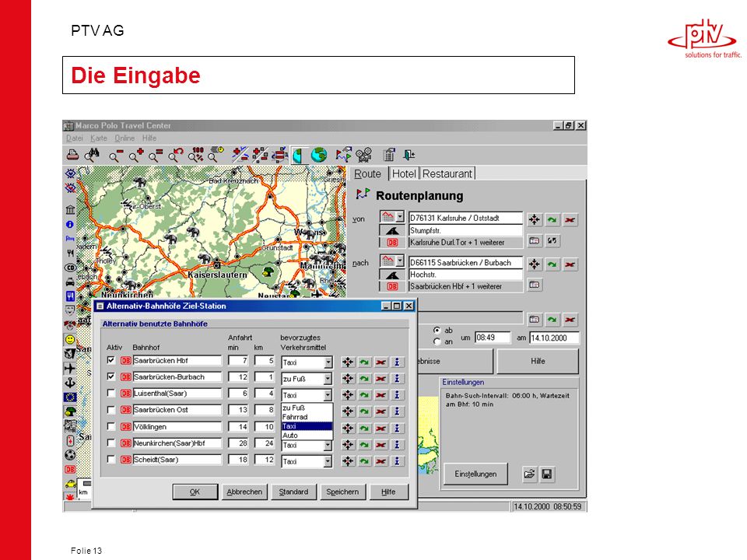
Task: Click Hilfe button in the station dialog
Action: pos(388,492)
